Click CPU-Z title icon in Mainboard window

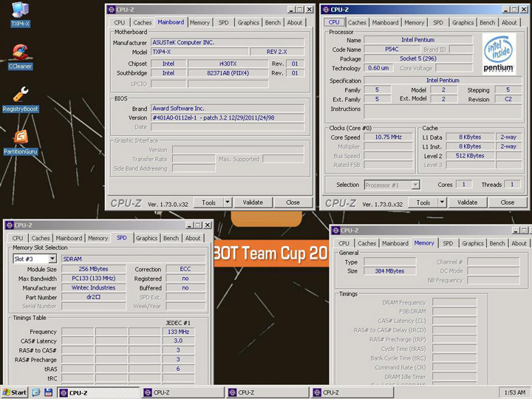click(112, 10)
